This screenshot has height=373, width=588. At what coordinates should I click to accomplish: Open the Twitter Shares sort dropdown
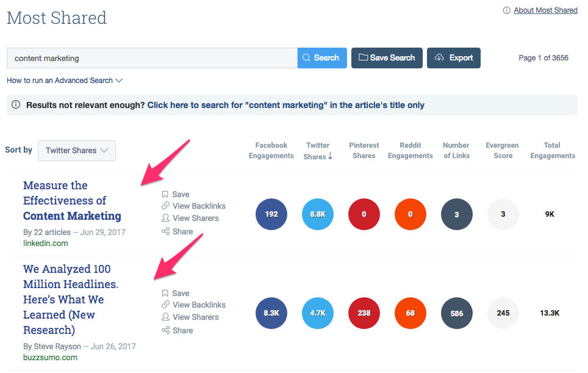coord(76,150)
